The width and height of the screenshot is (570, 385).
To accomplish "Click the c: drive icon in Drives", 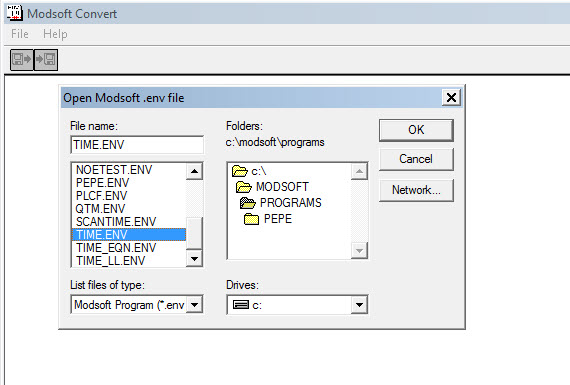I will (x=240, y=305).
